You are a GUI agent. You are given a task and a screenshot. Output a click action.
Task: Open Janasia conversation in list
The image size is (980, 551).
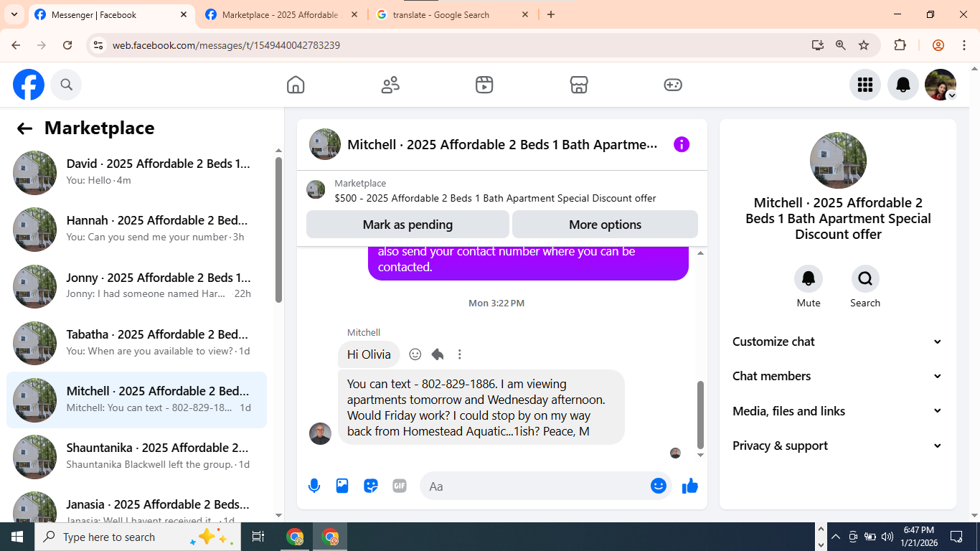(136, 507)
